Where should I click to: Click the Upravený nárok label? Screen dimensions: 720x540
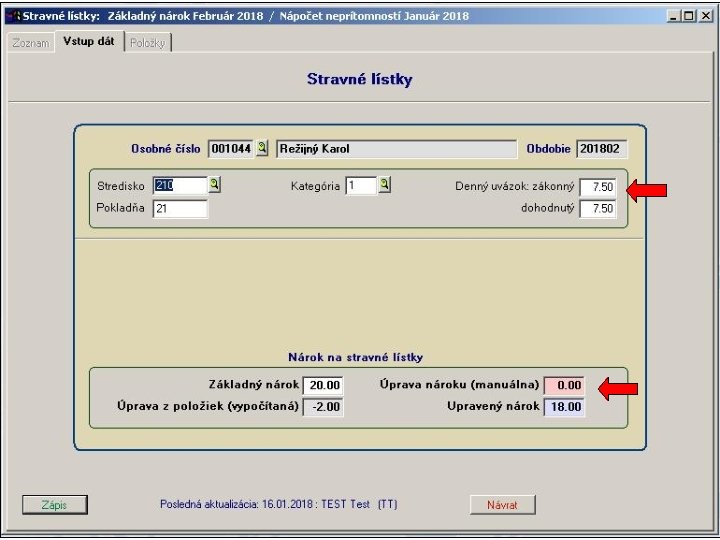tap(493, 406)
